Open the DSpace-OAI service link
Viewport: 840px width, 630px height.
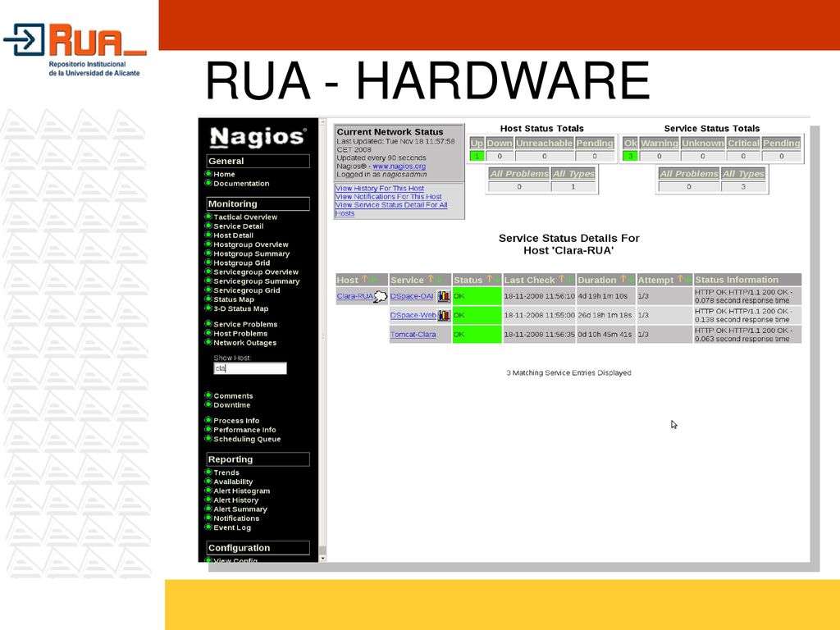click(x=412, y=296)
